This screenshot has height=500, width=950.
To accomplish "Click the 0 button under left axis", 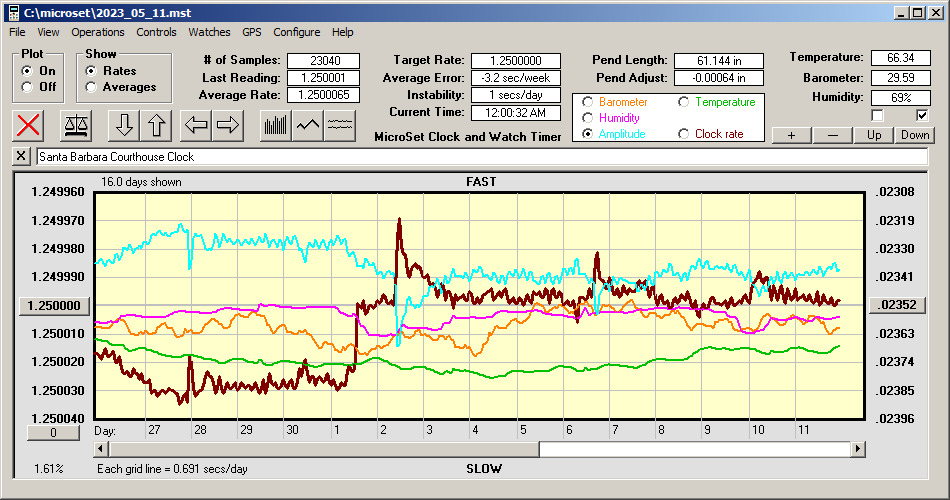I will tap(53, 433).
